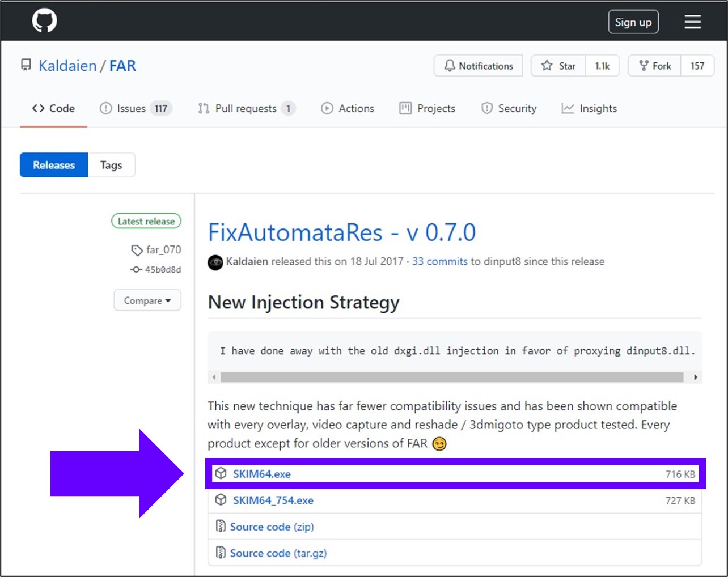Image resolution: width=728 pixels, height=577 pixels.
Task: Click the code block scroll left arrow
Action: tap(214, 377)
